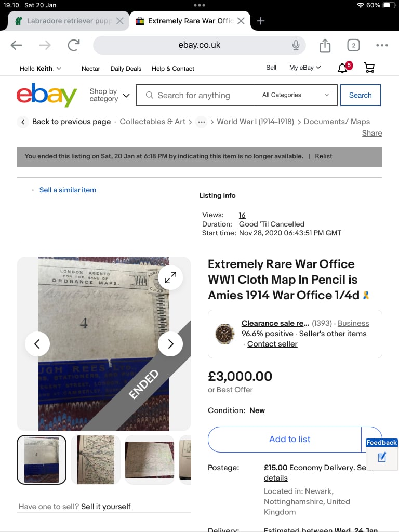Screen dimensions: 399x532
Task: Select the second map thumbnail image
Action: (x=96, y=459)
